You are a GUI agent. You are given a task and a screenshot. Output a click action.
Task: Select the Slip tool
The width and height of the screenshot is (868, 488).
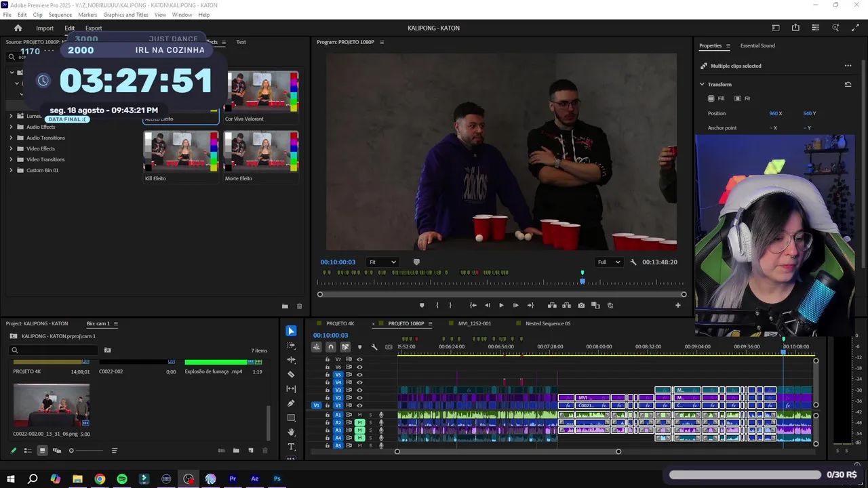pyautogui.click(x=291, y=388)
